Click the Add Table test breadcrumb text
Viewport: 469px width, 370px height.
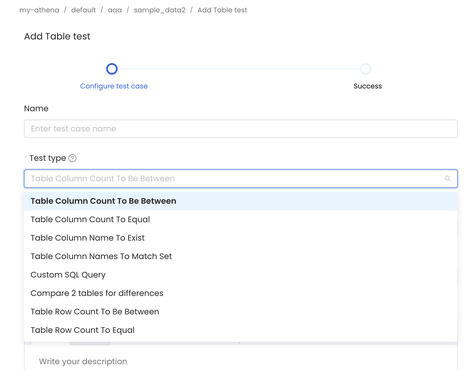click(x=222, y=10)
